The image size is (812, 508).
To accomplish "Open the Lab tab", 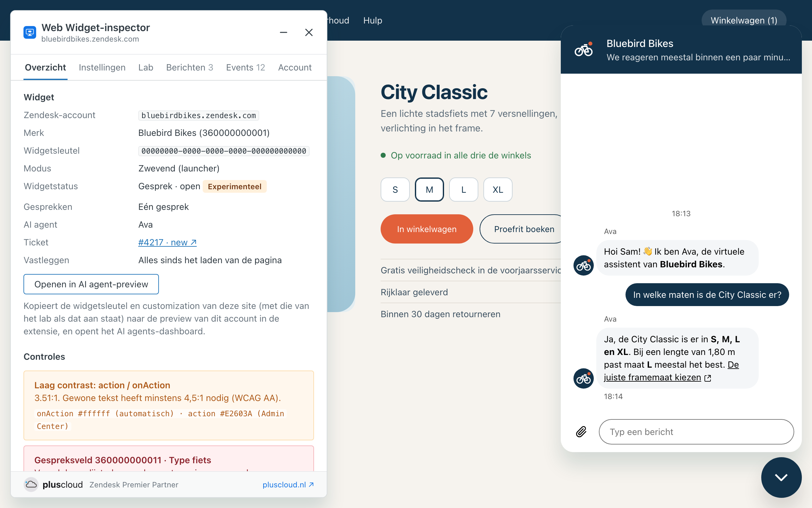I will pos(146,68).
